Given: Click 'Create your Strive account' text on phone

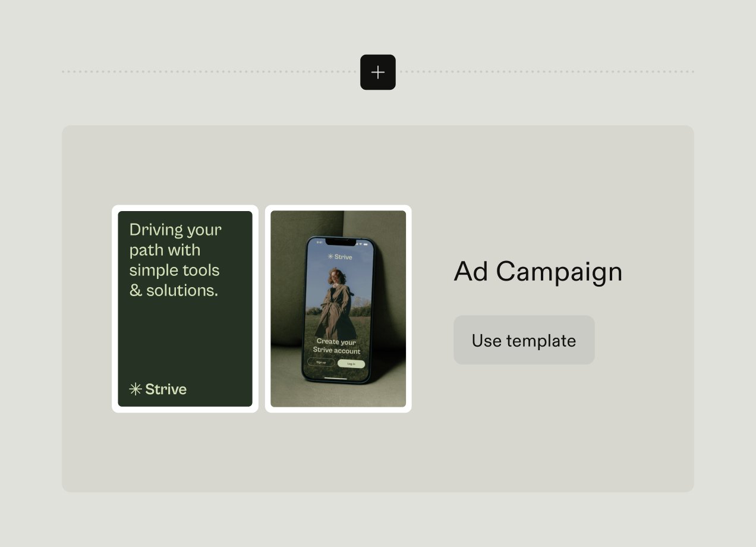Looking at the screenshot, I should click(x=336, y=346).
